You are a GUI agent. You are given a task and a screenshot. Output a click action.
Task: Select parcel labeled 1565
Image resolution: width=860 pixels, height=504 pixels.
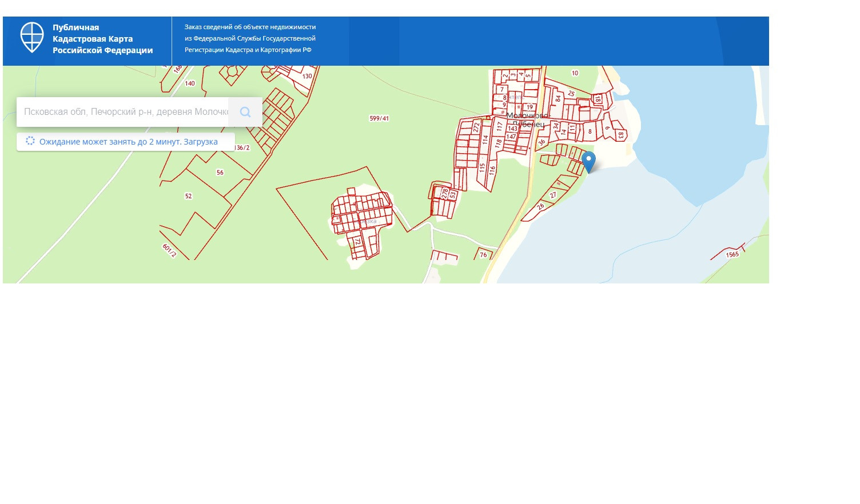(x=732, y=254)
